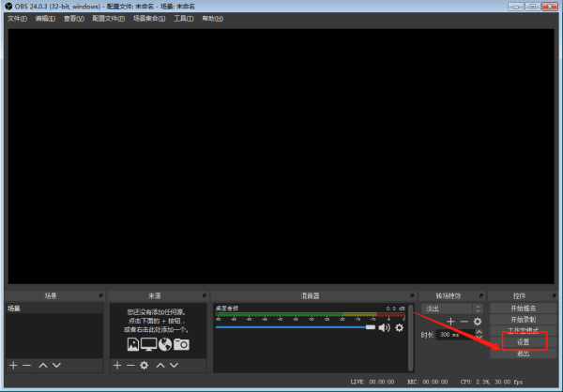Open source properties gear icon

click(x=144, y=366)
